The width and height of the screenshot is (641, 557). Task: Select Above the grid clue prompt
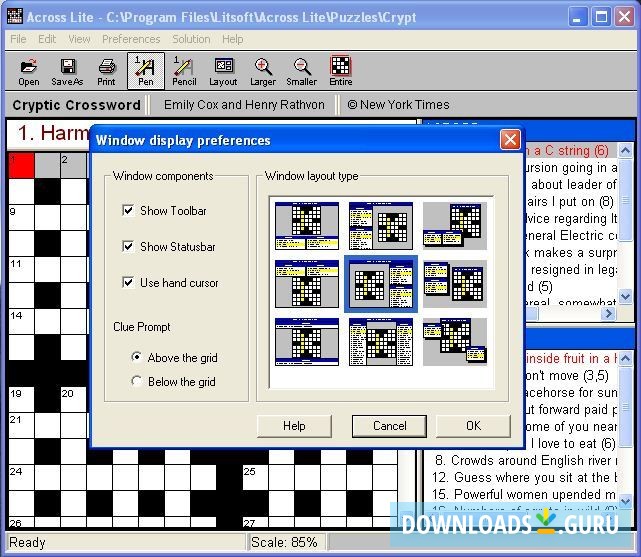point(137,357)
